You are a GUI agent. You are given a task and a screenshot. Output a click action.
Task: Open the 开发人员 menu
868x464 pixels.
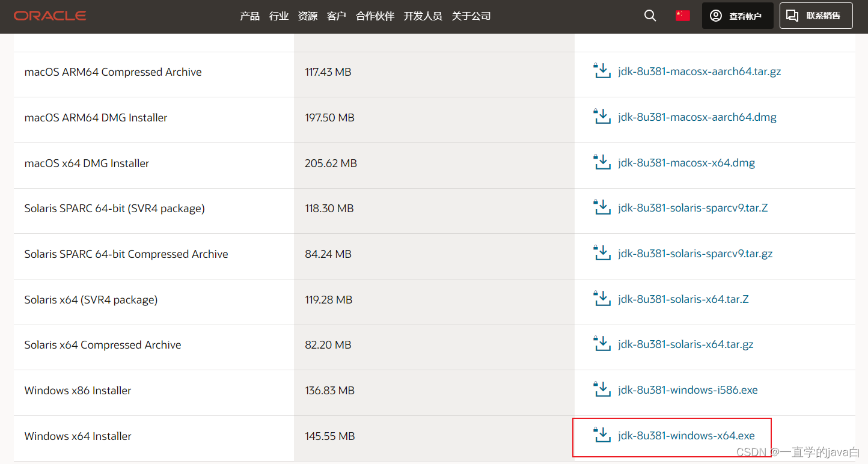tap(423, 16)
